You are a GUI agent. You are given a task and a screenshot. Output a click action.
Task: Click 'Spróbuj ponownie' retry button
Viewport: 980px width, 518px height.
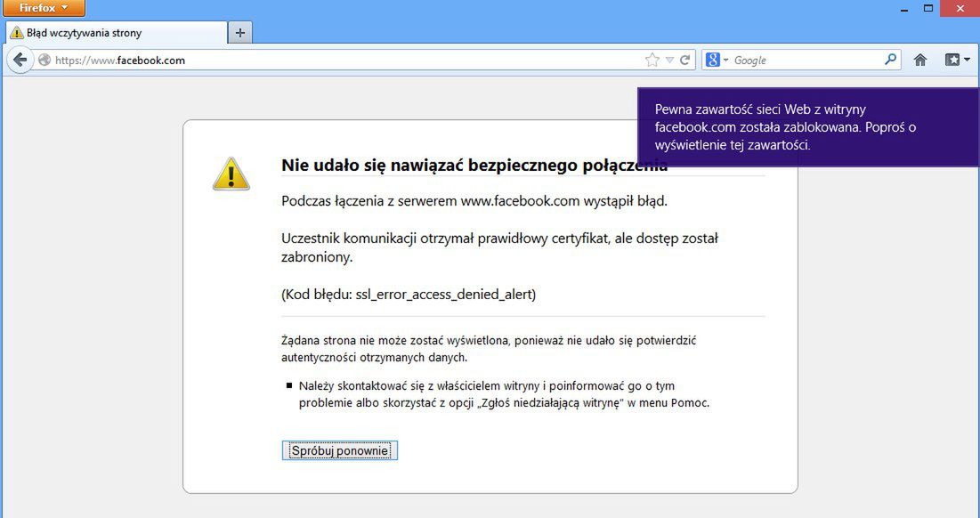tap(339, 450)
